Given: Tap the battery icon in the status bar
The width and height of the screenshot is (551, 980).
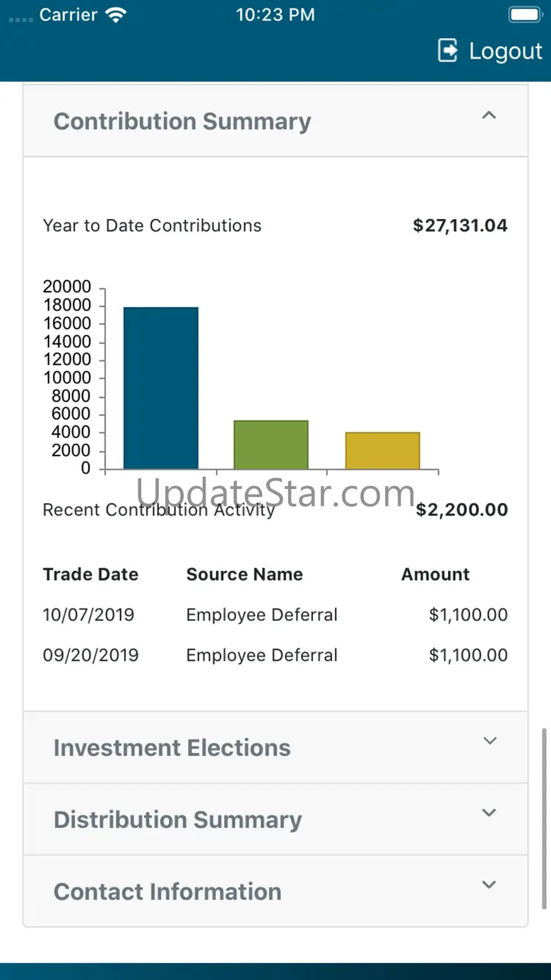Looking at the screenshot, I should pos(526,15).
